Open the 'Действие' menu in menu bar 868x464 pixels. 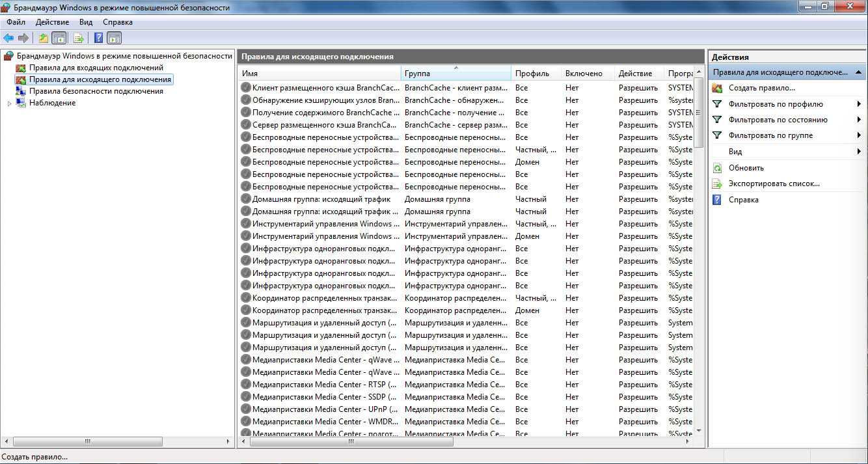pos(52,22)
